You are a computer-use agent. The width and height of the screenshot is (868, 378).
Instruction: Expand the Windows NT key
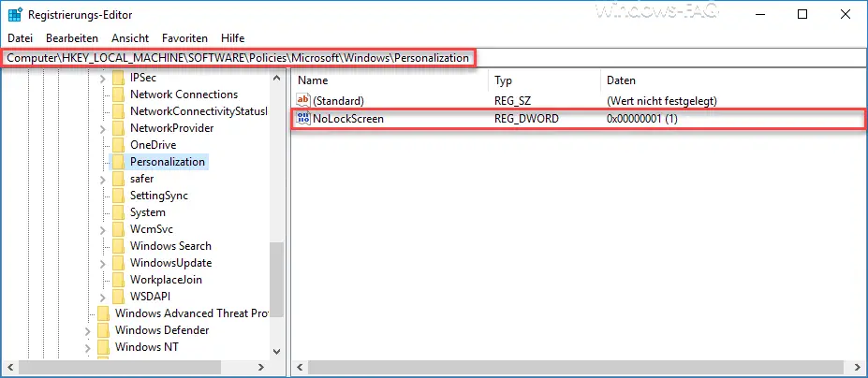pyautogui.click(x=87, y=347)
